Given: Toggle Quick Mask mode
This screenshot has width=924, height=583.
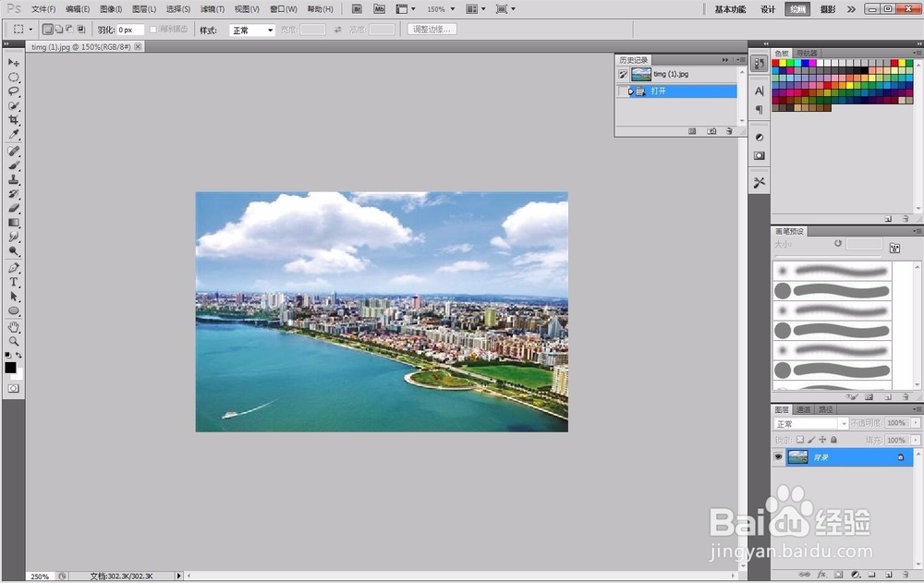Looking at the screenshot, I should tap(13, 388).
